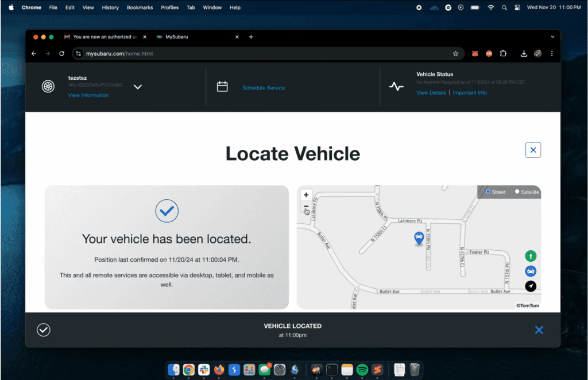Open the Help menu
The image size is (588, 380).
(x=235, y=7)
